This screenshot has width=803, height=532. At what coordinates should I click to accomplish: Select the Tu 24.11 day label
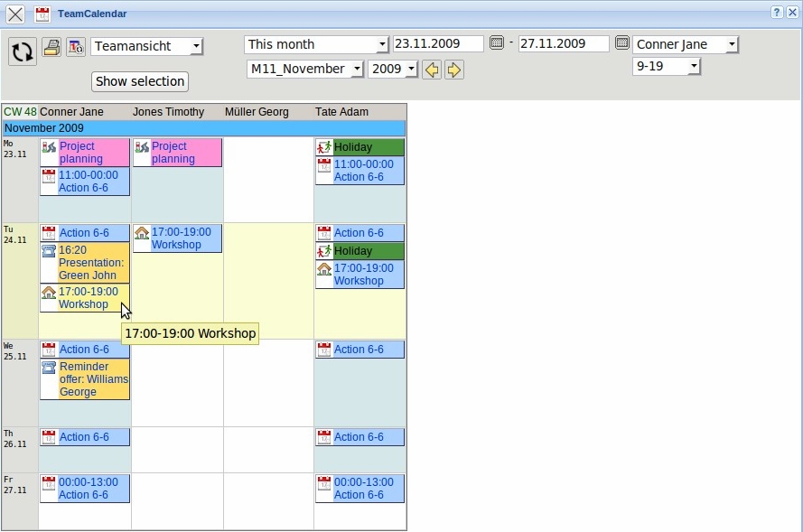pos(14,235)
